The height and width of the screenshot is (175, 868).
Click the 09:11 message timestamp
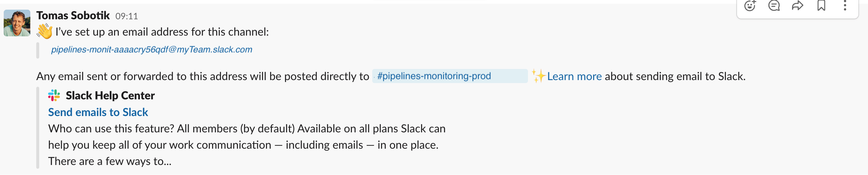[x=127, y=16]
